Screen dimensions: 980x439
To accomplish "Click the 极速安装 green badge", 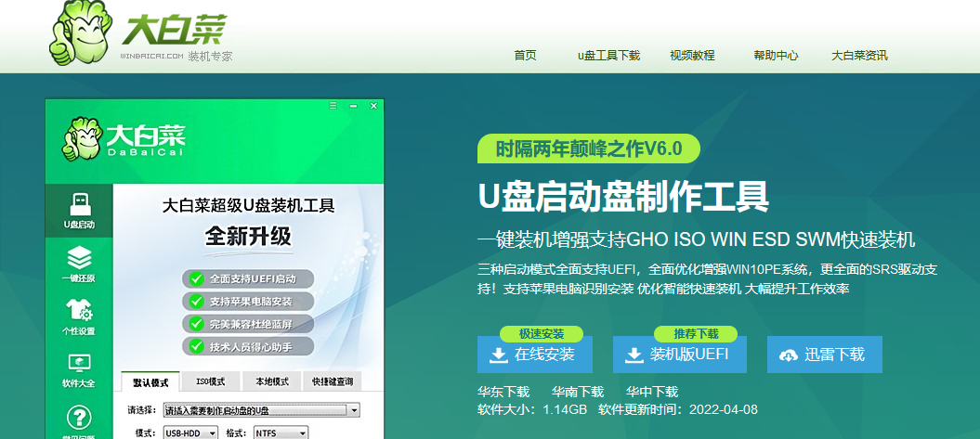I will click(x=542, y=333).
